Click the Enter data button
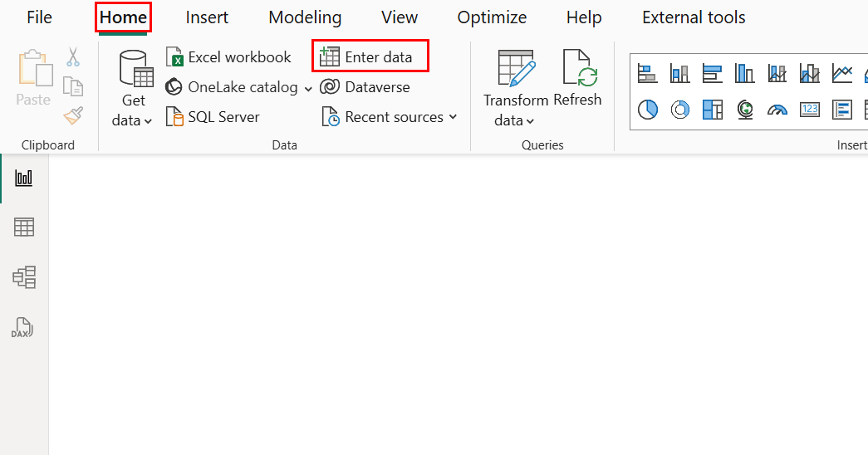This screenshot has width=868, height=455. pos(366,56)
